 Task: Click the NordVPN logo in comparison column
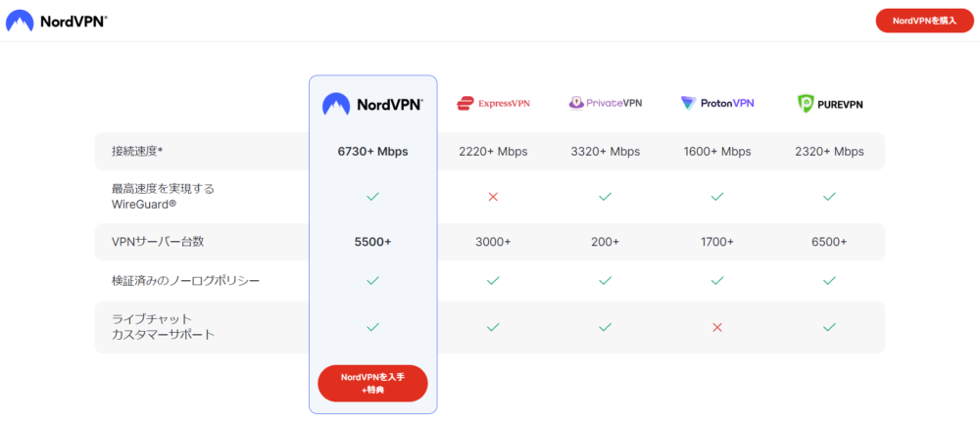(372, 103)
